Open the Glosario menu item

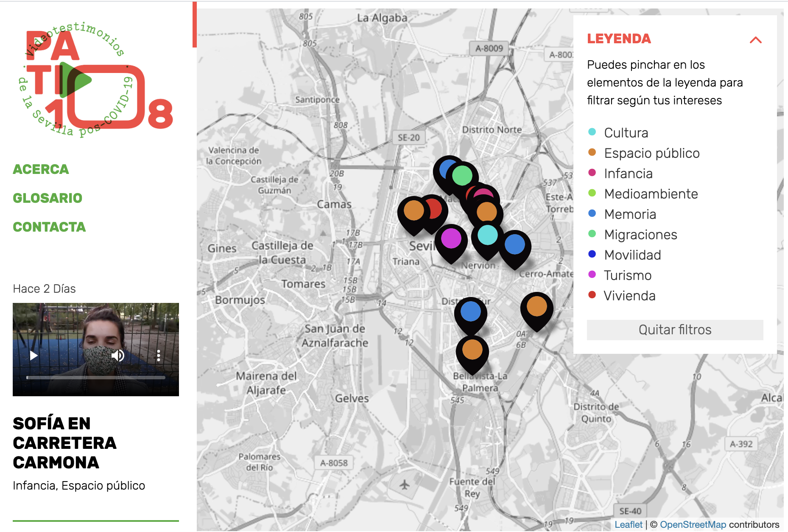click(x=48, y=198)
